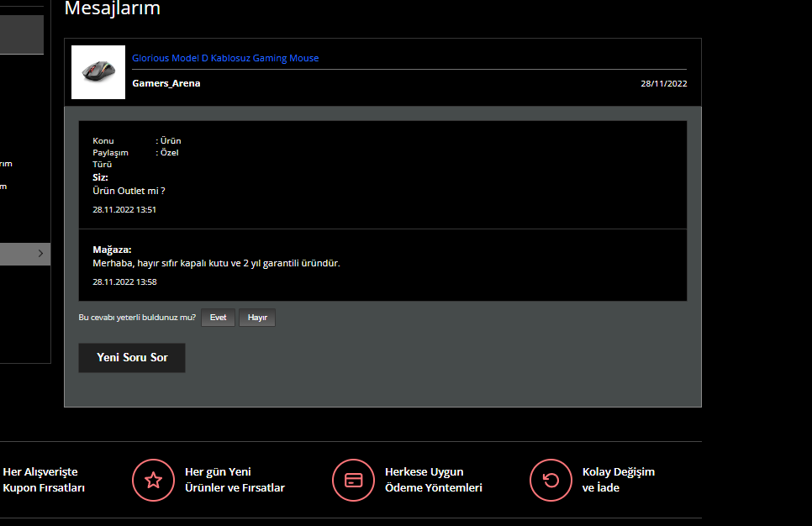The width and height of the screenshot is (812, 526).
Task: Open the Glorious Model D Kablosuz Gaming Mouse link
Action: click(225, 58)
